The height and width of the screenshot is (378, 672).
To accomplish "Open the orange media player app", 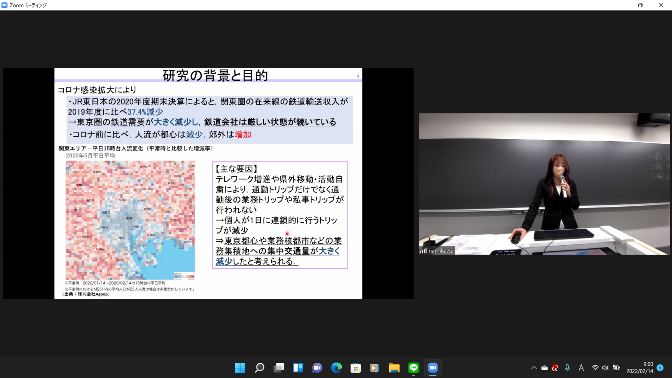I will point(374,368).
